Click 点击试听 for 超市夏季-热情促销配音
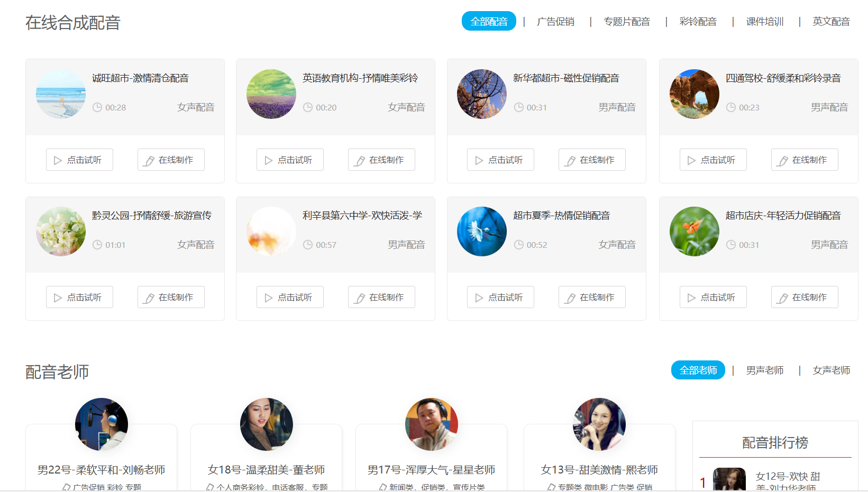 pyautogui.click(x=500, y=298)
